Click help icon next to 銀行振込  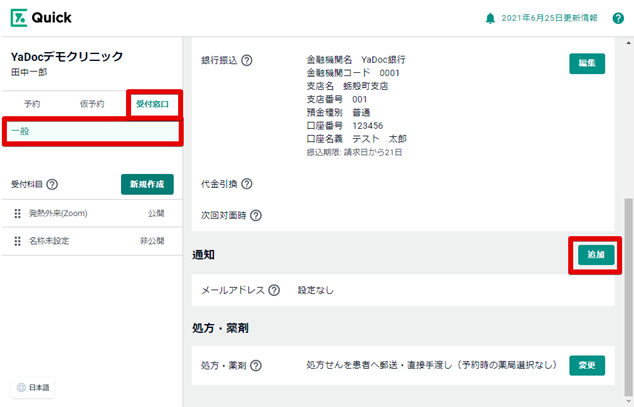[246, 60]
